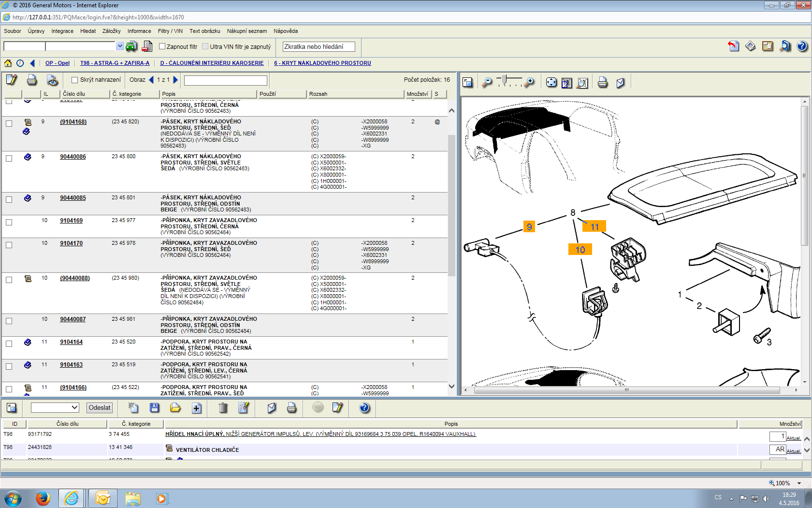Print the illustration using the printer icon
Screen dimensions: 812x508
602,82
